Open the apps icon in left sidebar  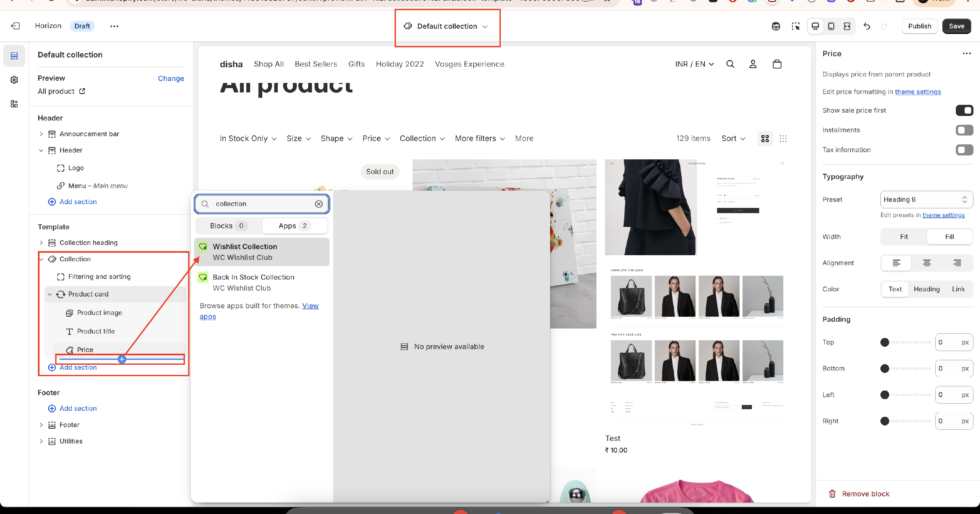[14, 104]
